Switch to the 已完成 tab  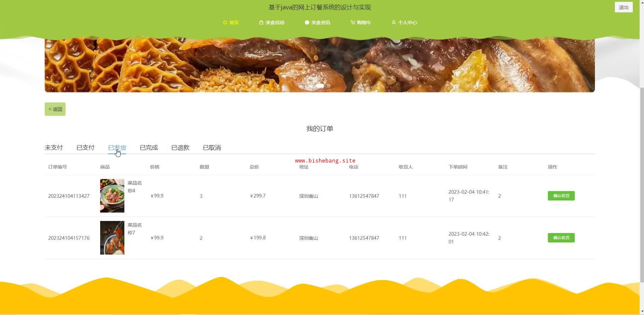point(149,148)
